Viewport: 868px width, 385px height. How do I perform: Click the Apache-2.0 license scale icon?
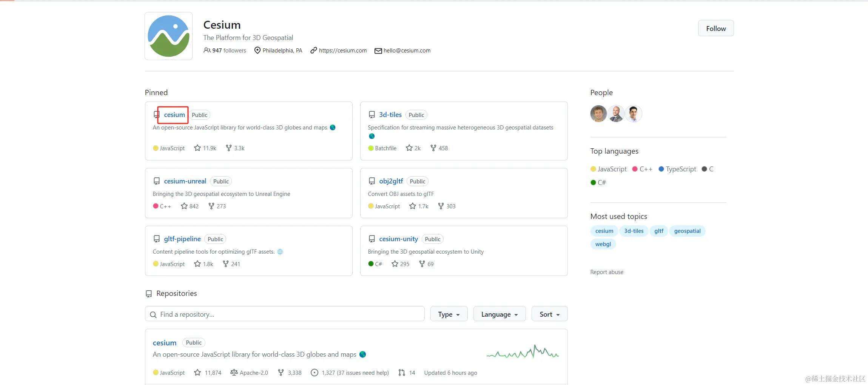234,373
